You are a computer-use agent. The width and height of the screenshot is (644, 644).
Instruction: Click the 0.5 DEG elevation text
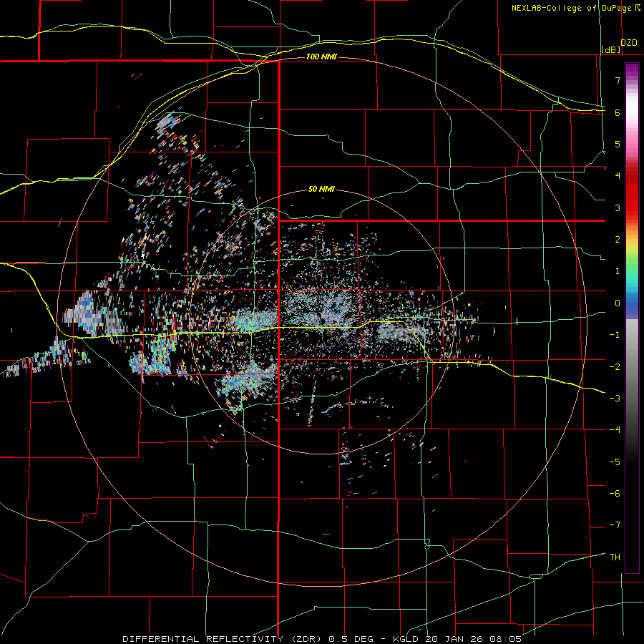pos(351,639)
